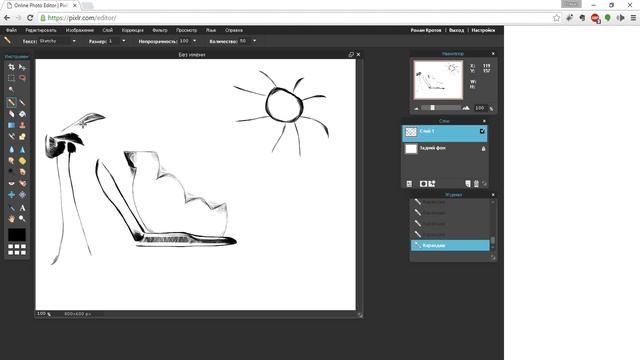Select the Move tool
The width and height of the screenshot is (640, 360).
click(x=22, y=67)
